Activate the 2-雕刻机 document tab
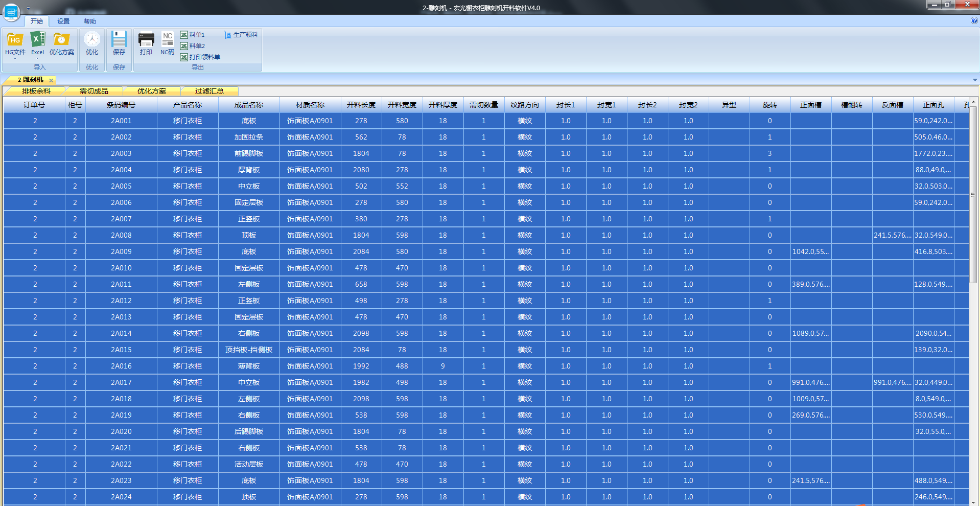980x506 pixels. [30, 80]
